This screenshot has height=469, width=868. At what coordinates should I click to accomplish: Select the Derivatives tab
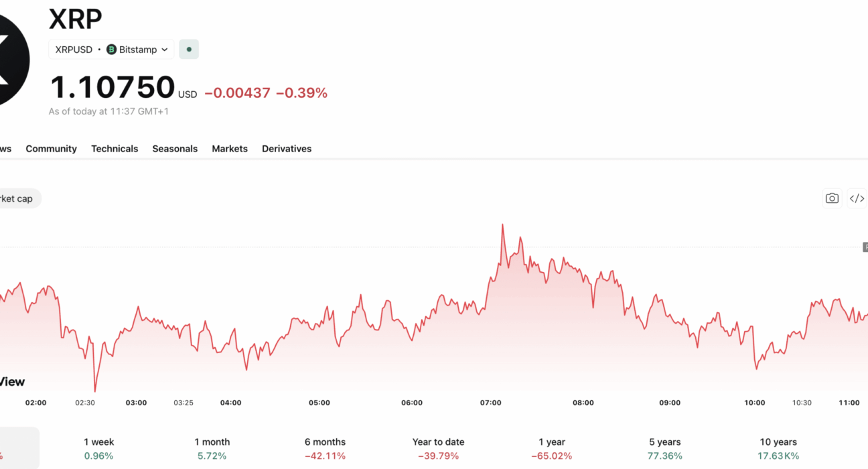coord(287,149)
